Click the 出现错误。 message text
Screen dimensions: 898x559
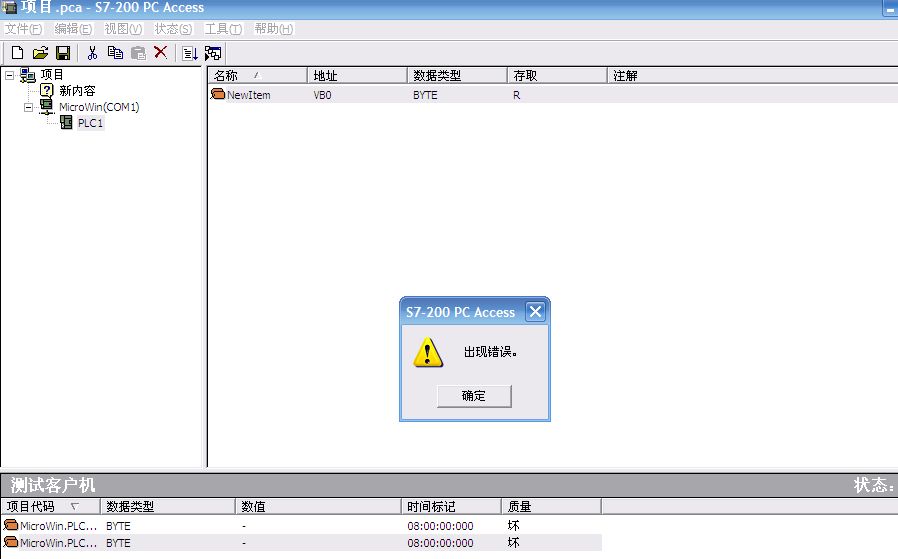(x=491, y=352)
